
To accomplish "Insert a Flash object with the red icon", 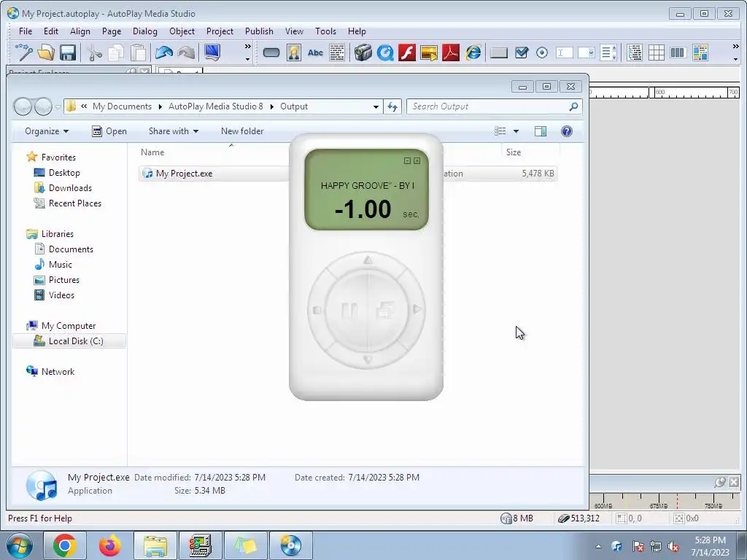I will (407, 52).
